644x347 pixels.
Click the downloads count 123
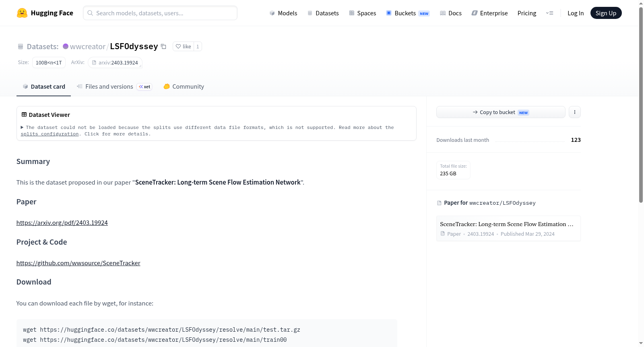click(576, 140)
